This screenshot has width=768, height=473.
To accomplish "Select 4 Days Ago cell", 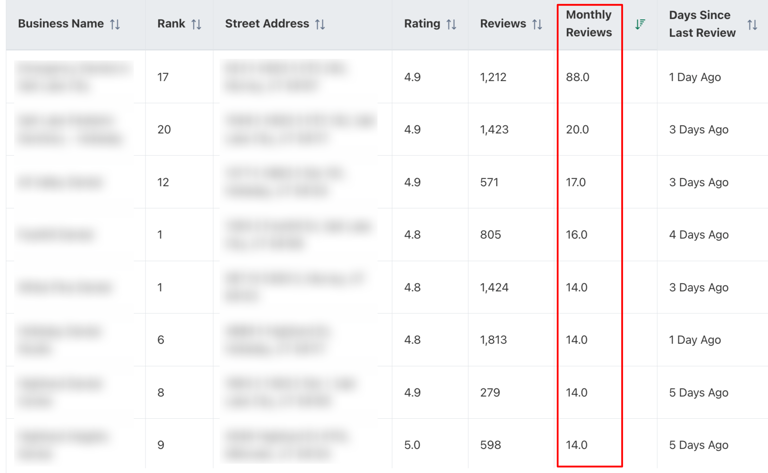I will [699, 235].
